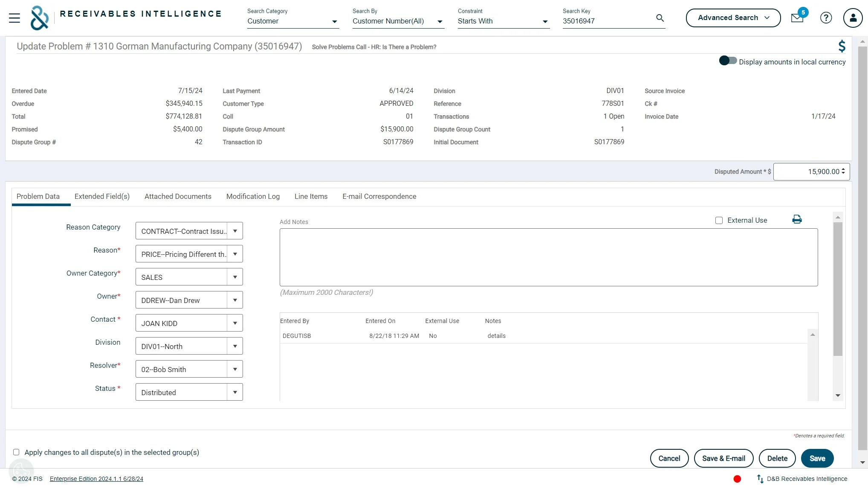The height and width of the screenshot is (489, 868).
Task: Click the Reference value 778S01
Action: tap(613, 104)
